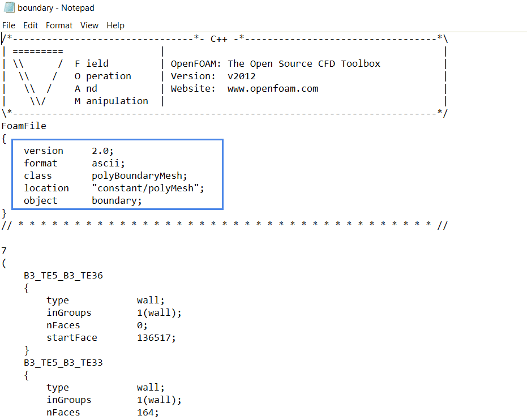This screenshot has height=420, width=527.
Task: Click the v2012 version text in header
Action: click(x=241, y=76)
